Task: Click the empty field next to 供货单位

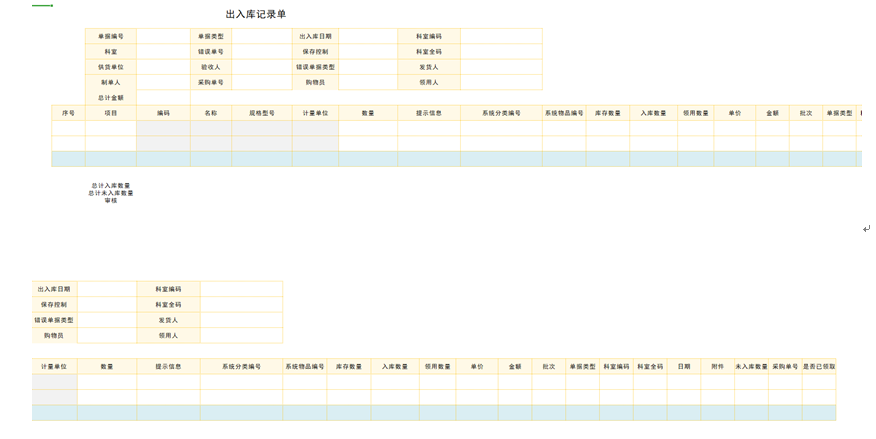Action: 163,67
